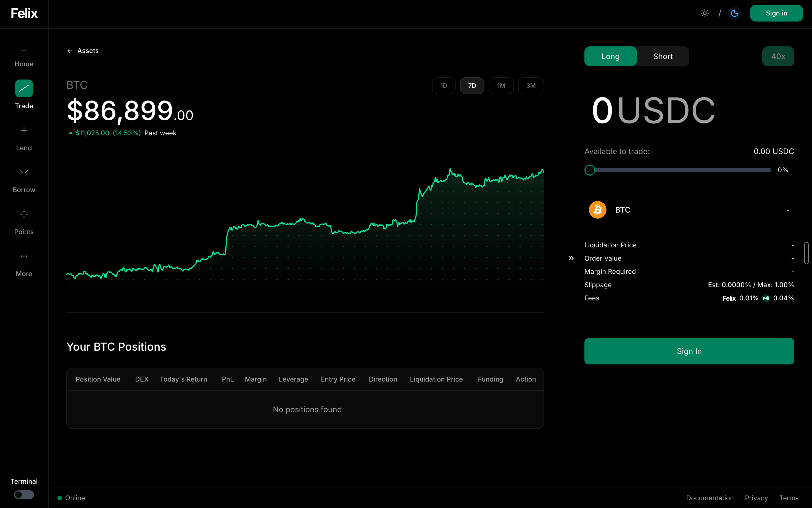Click the Assets breadcrumb text
This screenshot has height=508, width=812.
pyautogui.click(x=88, y=51)
